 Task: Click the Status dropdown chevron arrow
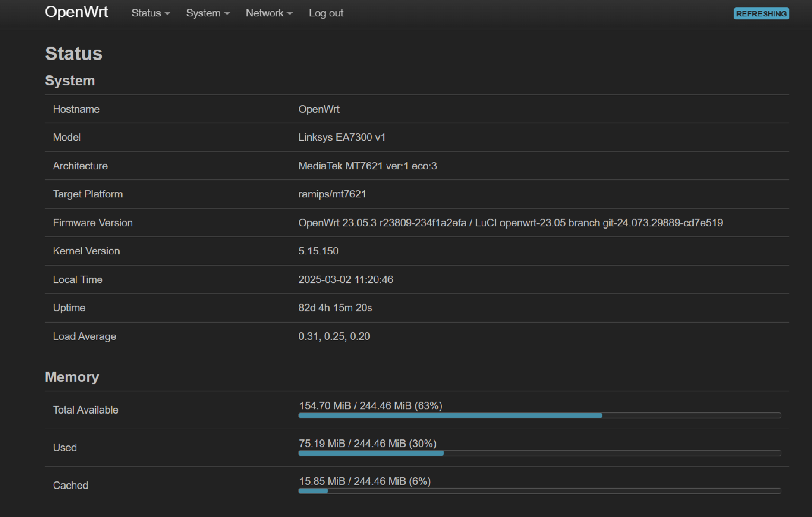click(x=167, y=13)
